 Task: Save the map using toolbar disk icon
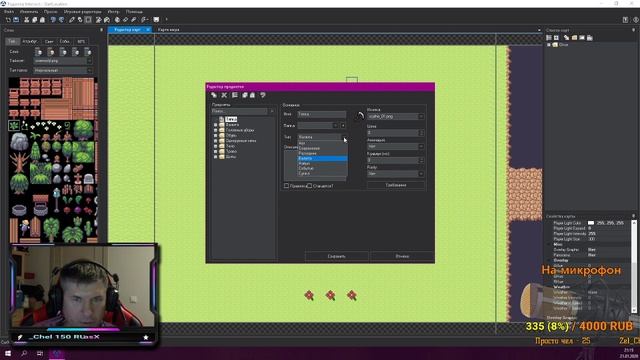(x=16, y=20)
